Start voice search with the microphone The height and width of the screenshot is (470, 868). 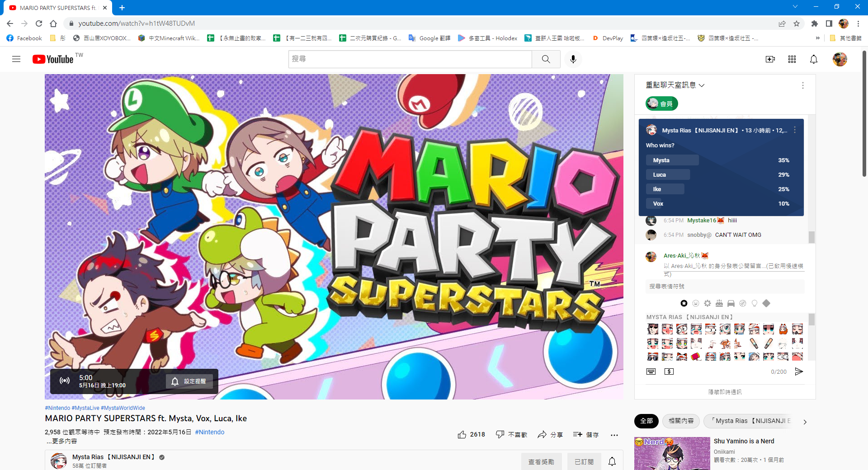[573, 59]
